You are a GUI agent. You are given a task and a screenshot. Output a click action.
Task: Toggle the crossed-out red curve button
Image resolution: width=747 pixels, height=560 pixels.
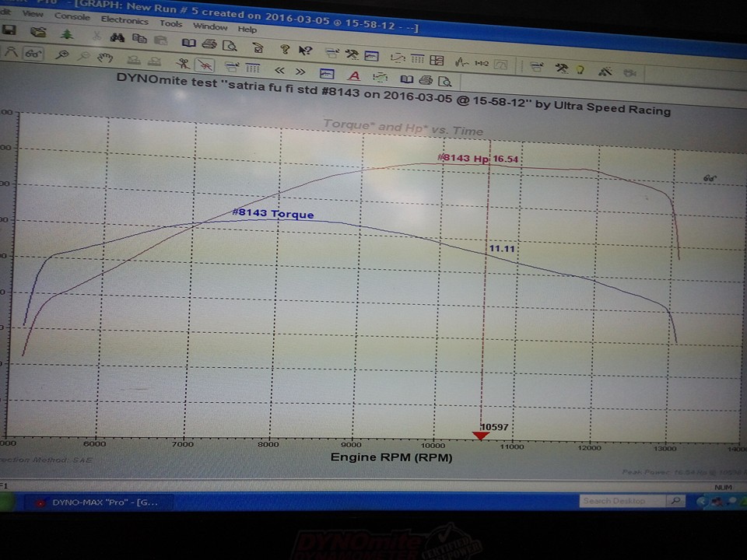click(x=205, y=65)
